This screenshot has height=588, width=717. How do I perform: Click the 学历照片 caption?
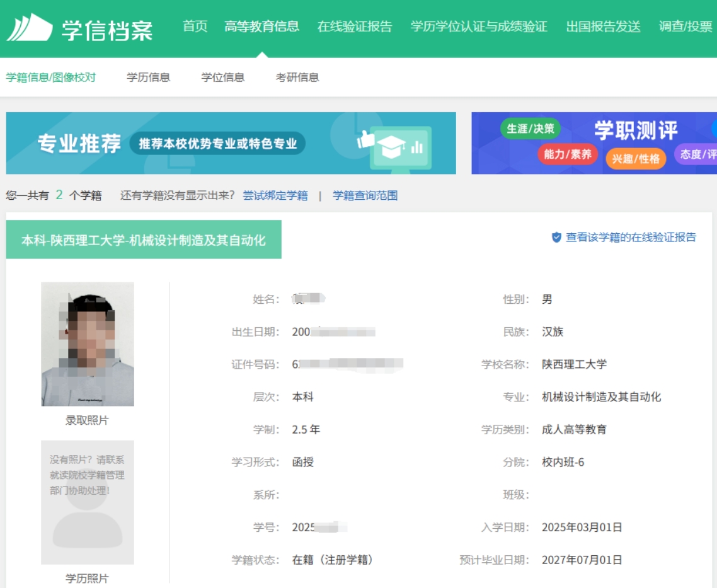point(87,579)
